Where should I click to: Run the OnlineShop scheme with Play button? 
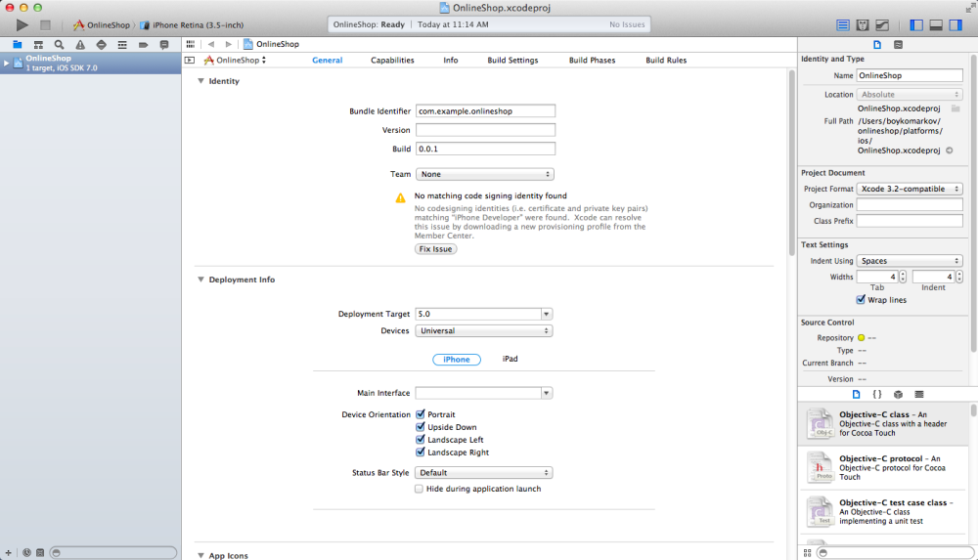(22, 25)
